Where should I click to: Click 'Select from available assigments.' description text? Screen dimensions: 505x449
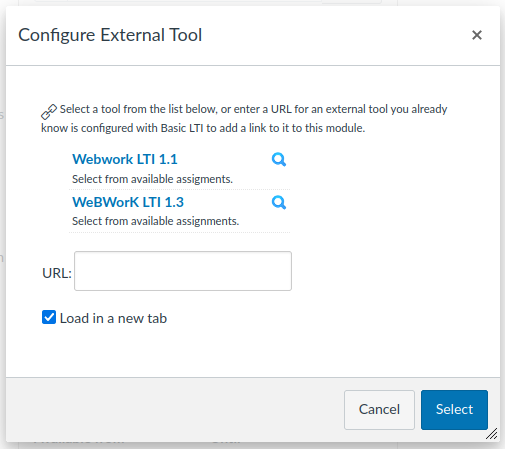152,179
